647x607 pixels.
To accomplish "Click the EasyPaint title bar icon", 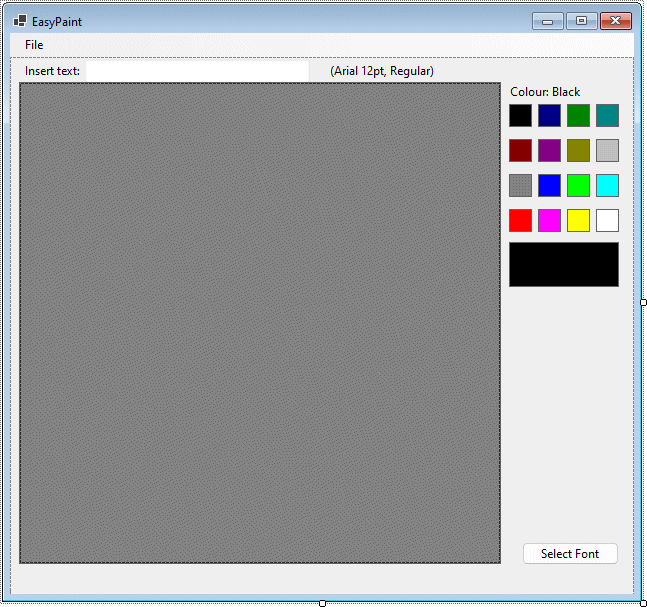I will [x=20, y=21].
